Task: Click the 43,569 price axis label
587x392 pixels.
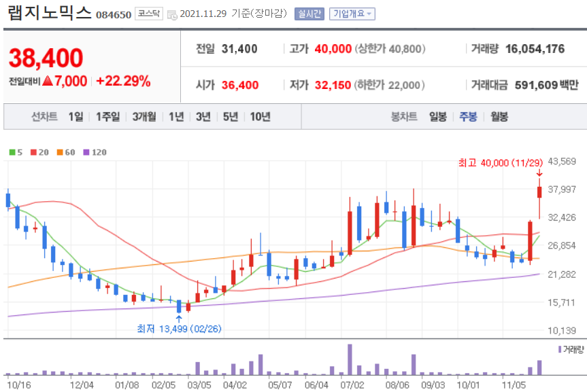Action: (x=562, y=162)
